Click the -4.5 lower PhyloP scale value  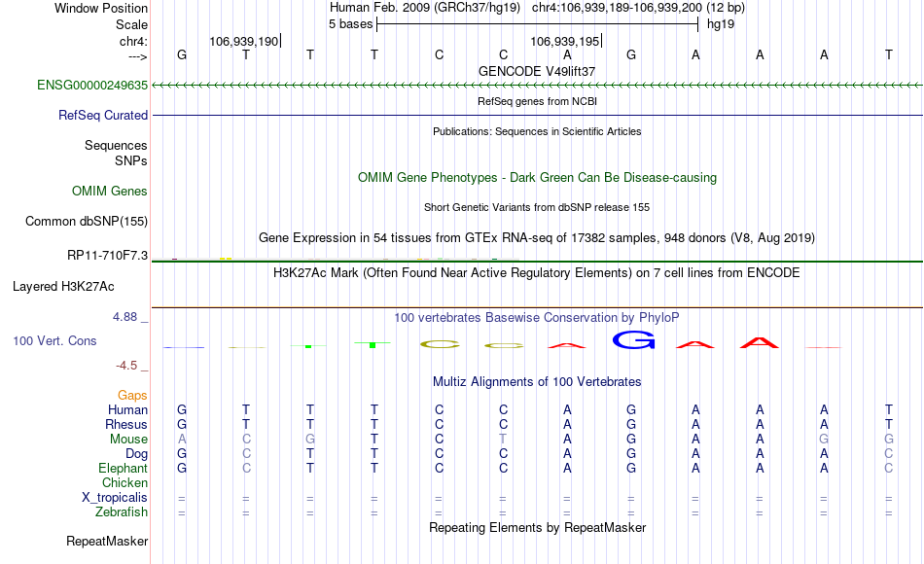[126, 366]
